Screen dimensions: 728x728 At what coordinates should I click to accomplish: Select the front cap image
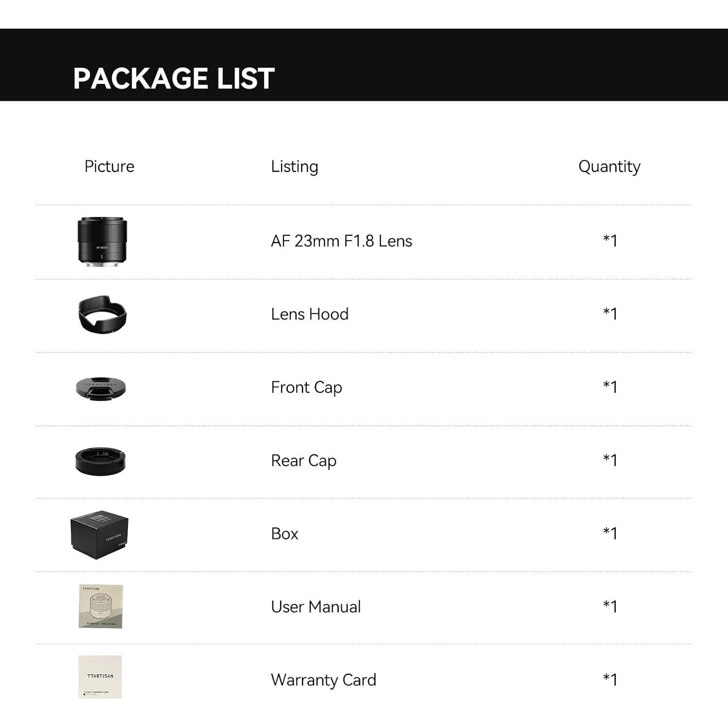pyautogui.click(x=101, y=388)
